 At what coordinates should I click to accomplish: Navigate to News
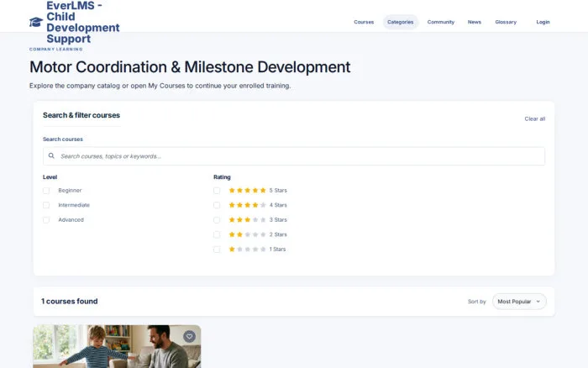[475, 22]
